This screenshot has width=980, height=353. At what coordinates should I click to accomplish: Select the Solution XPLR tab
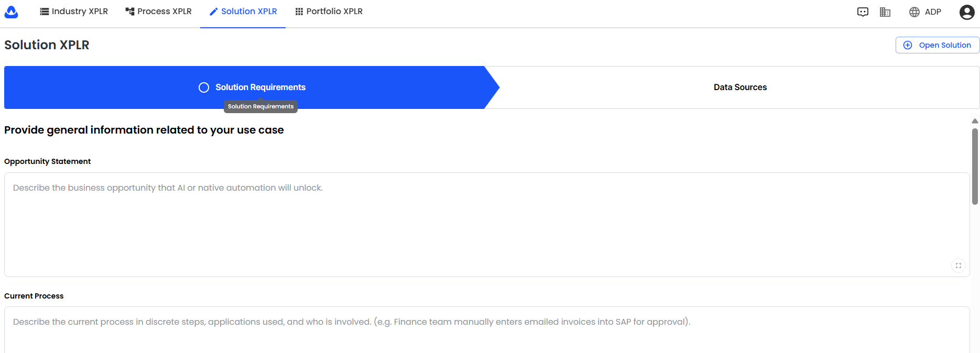pyautogui.click(x=243, y=12)
